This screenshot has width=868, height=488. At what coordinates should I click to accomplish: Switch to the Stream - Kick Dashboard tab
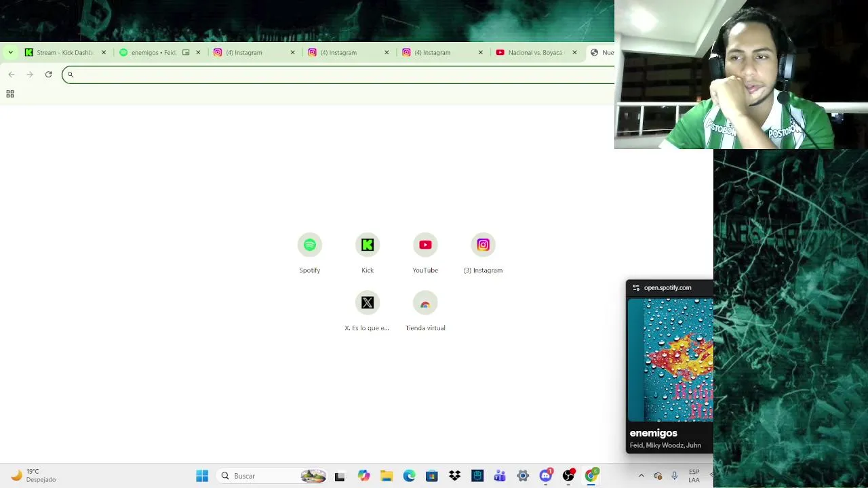(64, 52)
